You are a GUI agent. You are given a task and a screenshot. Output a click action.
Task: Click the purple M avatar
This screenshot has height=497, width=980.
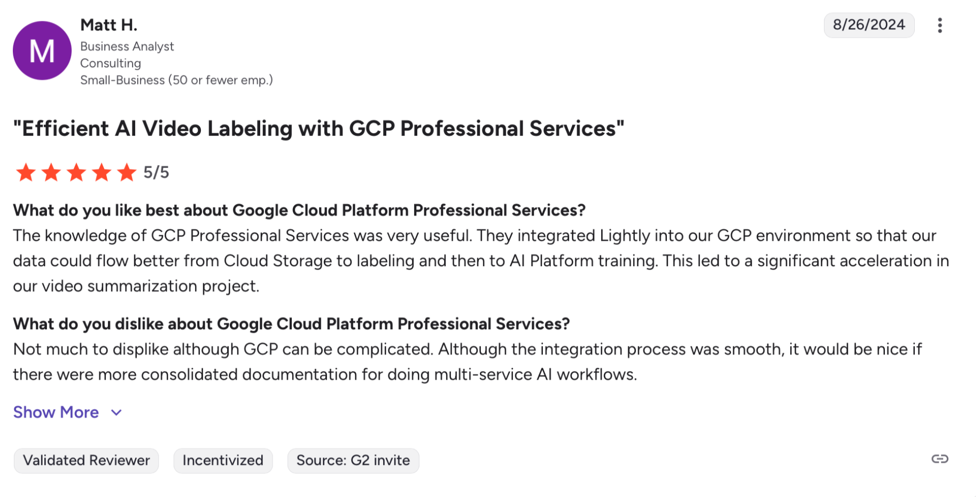click(x=42, y=51)
